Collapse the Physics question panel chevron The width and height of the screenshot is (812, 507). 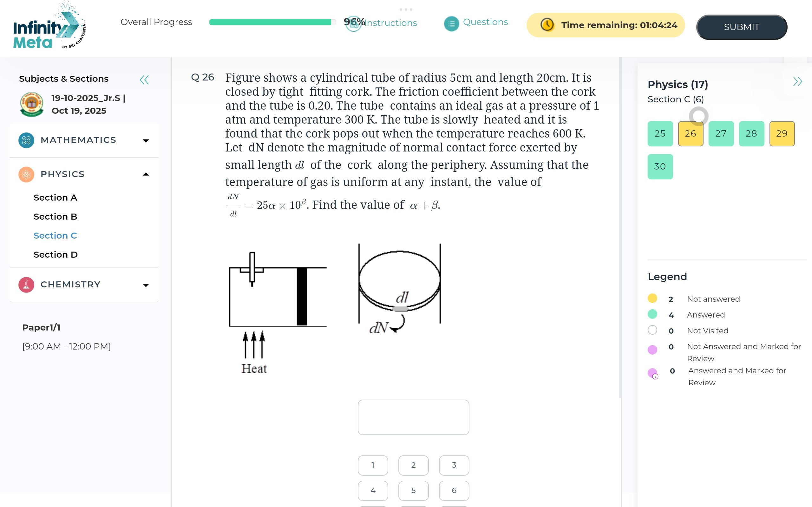(797, 81)
